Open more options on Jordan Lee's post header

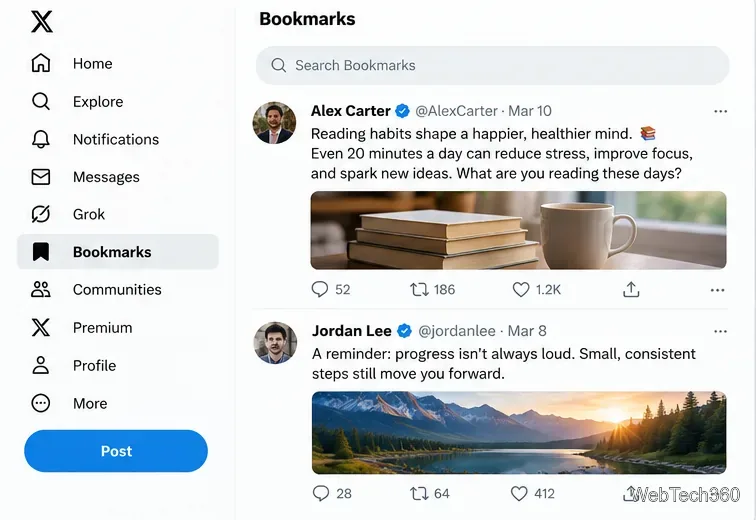click(720, 332)
